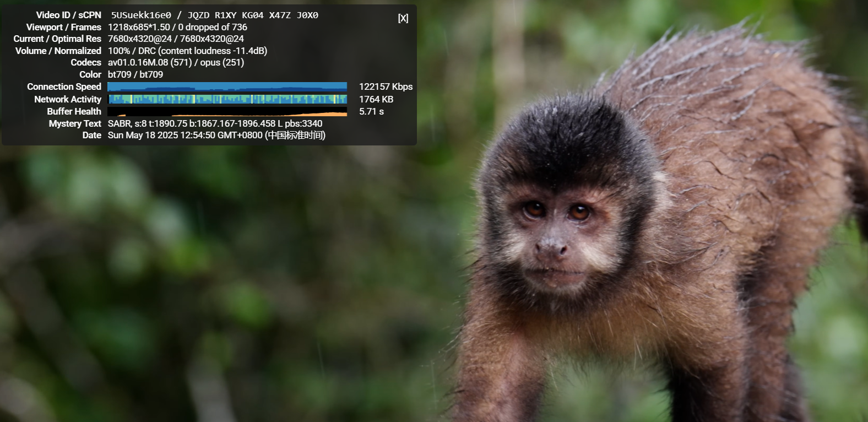Screen dimensions: 868x422
Task: Click the volume value '100% / DRC (content loudness -11.4dB)'
Action: pos(187,51)
